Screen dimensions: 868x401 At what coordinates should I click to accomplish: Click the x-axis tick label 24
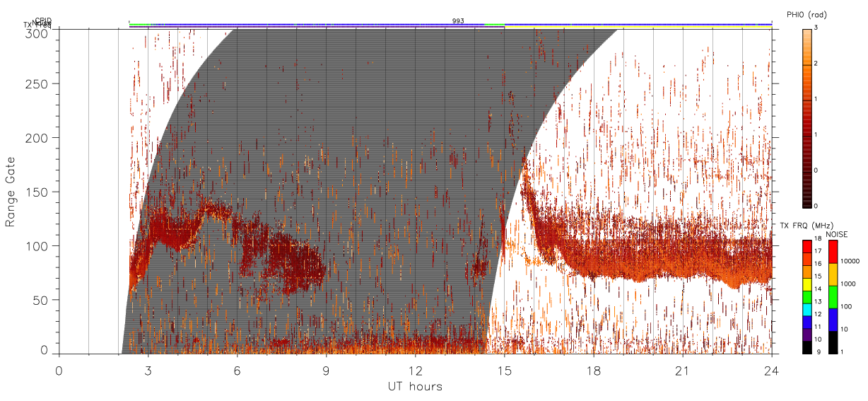772,370
